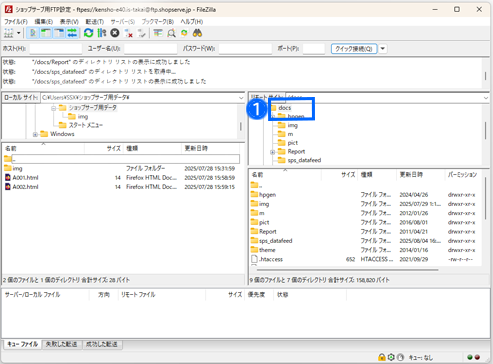Click the reconnect to last server icon
Screen dimensions: 493x364
[142, 33]
